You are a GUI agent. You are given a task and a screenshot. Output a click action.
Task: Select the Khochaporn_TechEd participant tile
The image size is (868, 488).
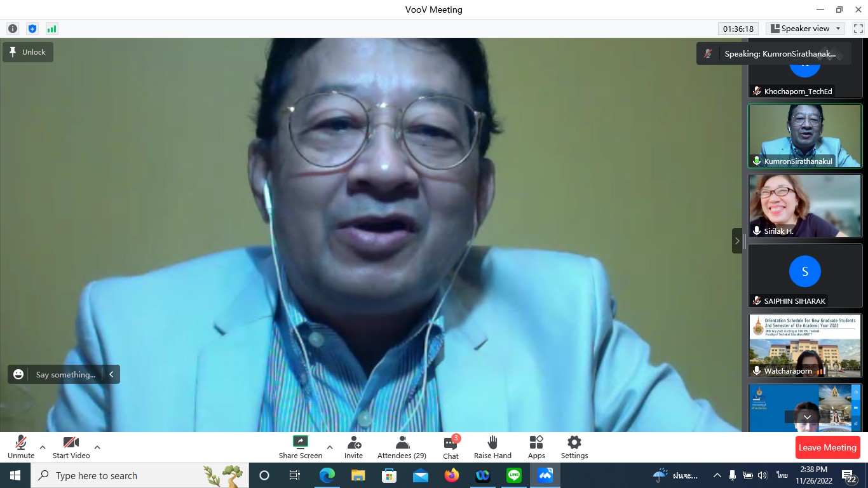(x=805, y=68)
